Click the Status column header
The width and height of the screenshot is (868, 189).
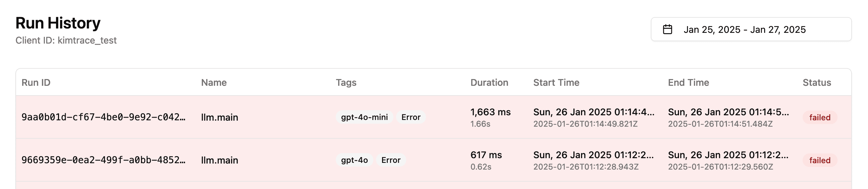tap(817, 82)
